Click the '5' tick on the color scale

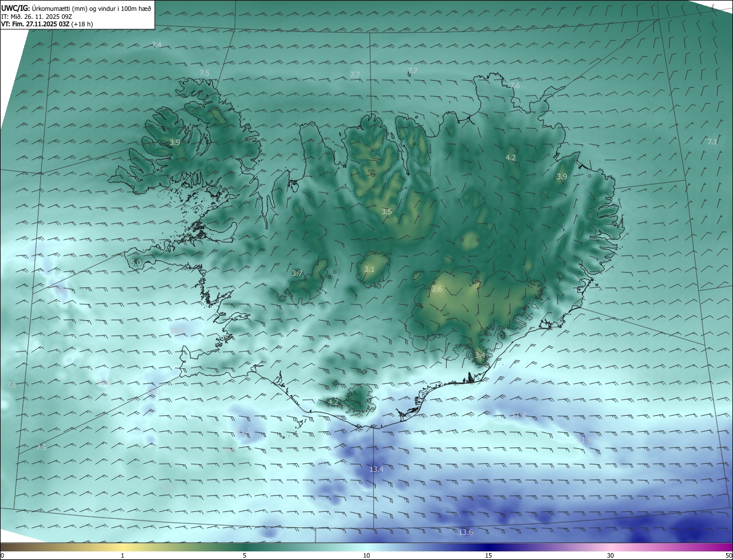[x=245, y=555]
